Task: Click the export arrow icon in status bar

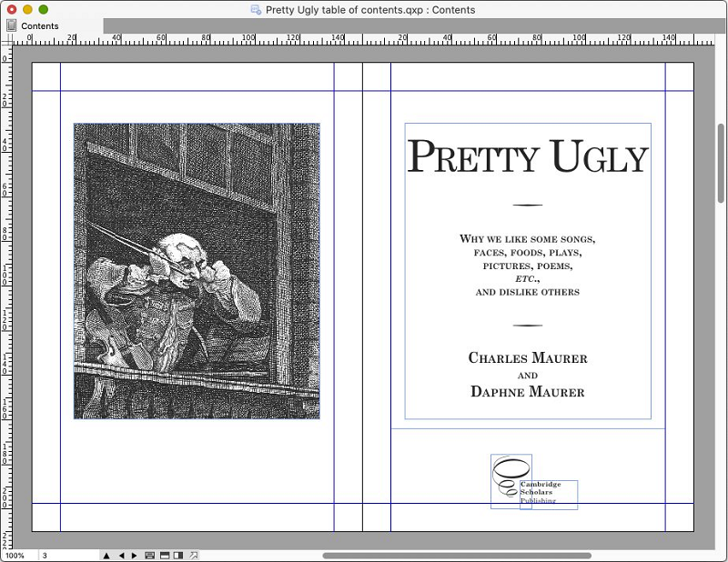Action: pyautogui.click(x=193, y=555)
